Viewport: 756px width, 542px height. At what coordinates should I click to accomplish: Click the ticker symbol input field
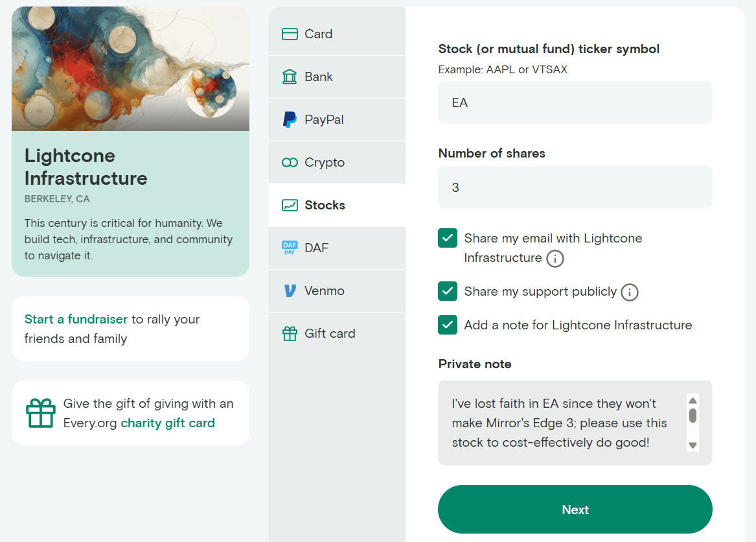pos(575,102)
